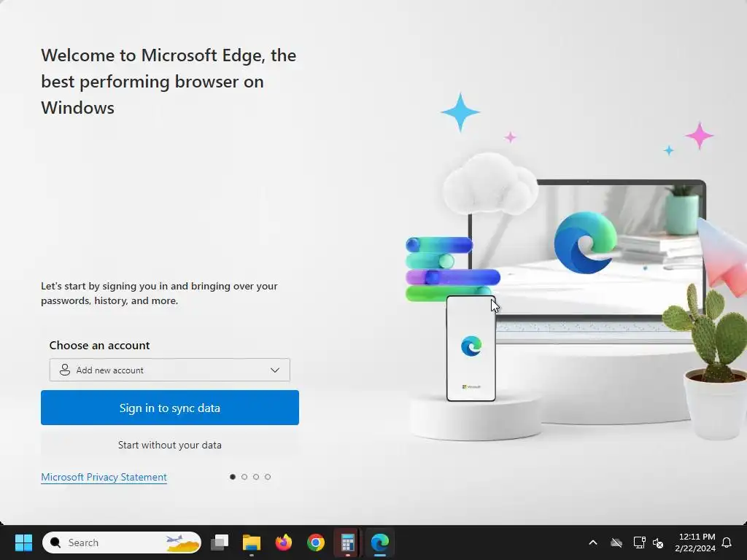Click Microsoft Edge icon in the taskbar
Image resolution: width=747 pixels, height=560 pixels.
point(379,542)
